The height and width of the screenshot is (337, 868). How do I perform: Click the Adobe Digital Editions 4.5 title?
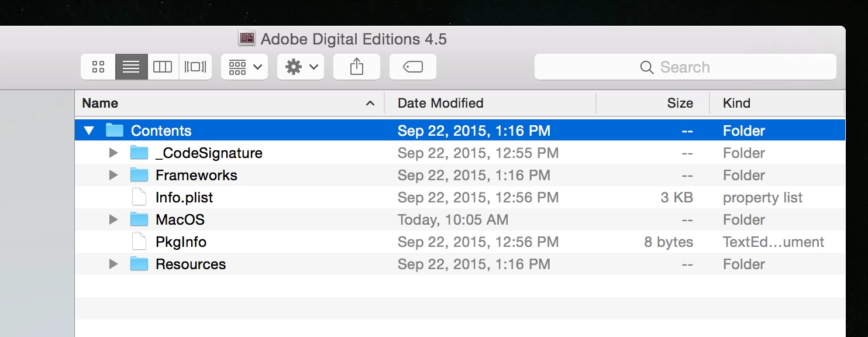click(x=354, y=39)
